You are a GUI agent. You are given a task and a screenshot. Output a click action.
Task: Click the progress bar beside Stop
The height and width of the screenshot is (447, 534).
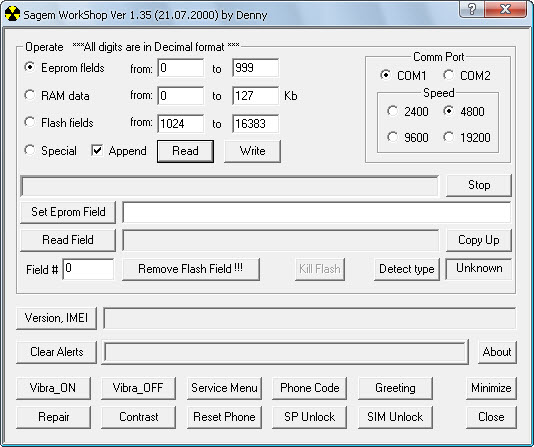(x=230, y=186)
